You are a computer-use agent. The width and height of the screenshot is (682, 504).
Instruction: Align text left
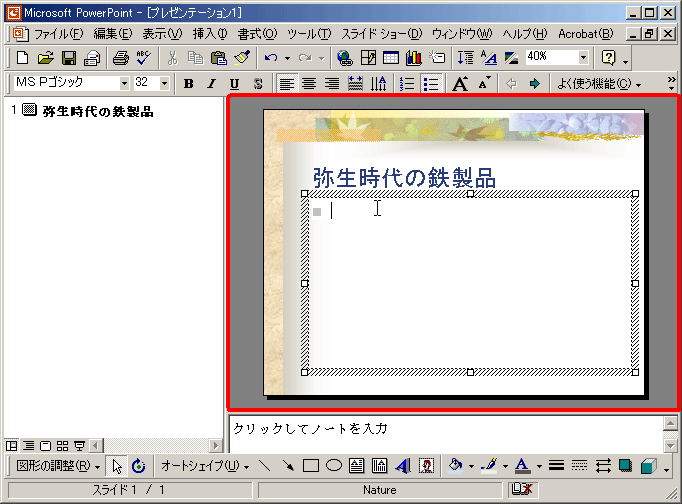pyautogui.click(x=286, y=83)
